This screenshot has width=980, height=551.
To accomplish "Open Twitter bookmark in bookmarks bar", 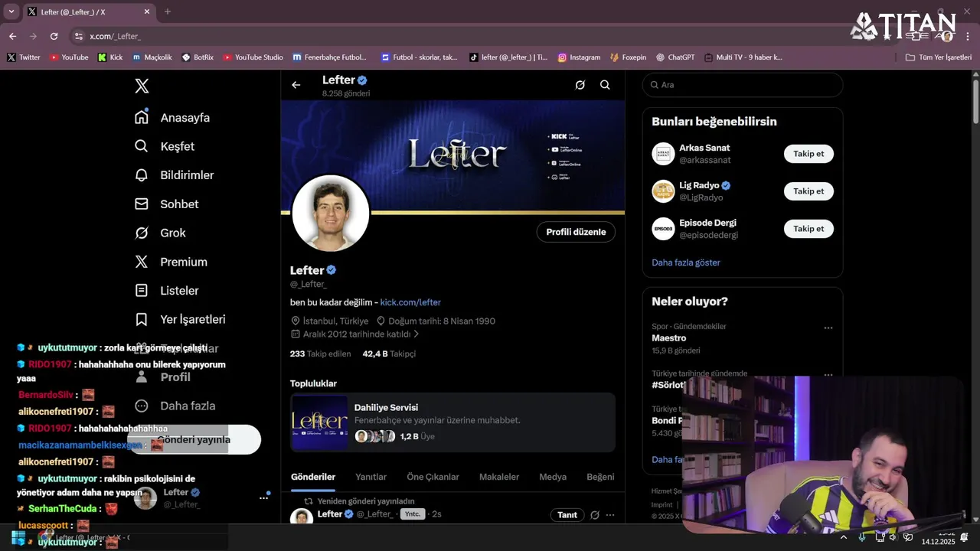I will pyautogui.click(x=24, y=57).
